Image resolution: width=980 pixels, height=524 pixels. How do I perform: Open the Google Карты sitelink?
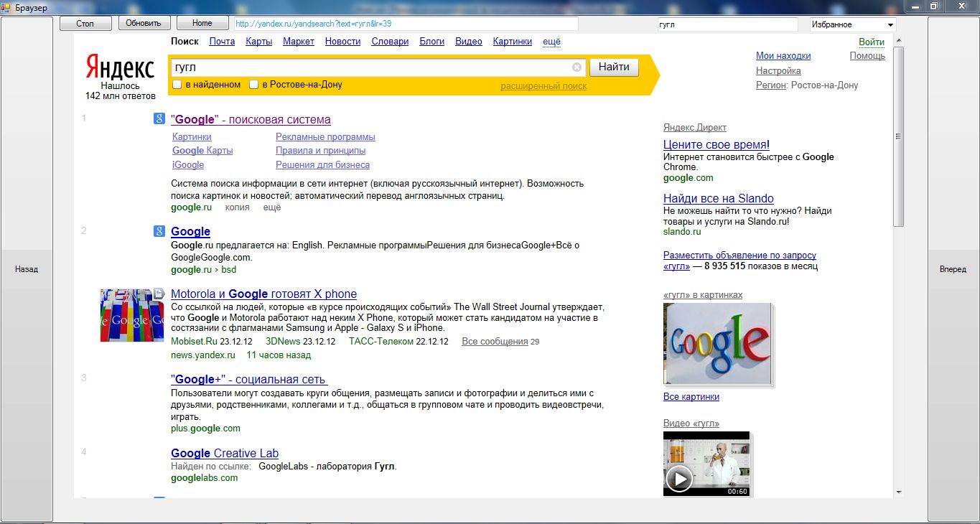[202, 151]
